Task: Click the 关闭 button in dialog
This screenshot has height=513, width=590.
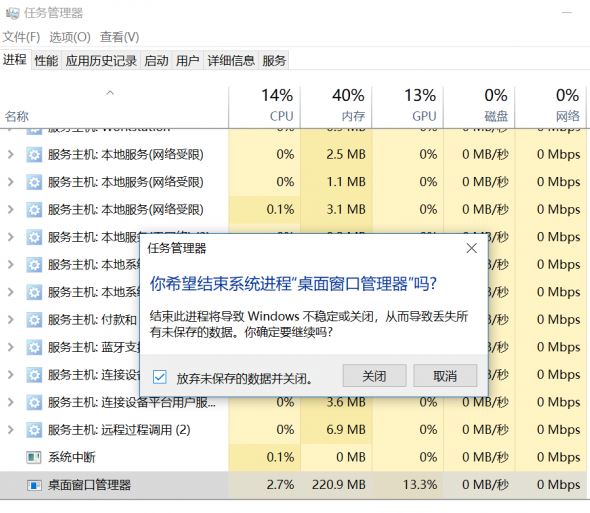Action: (374, 376)
